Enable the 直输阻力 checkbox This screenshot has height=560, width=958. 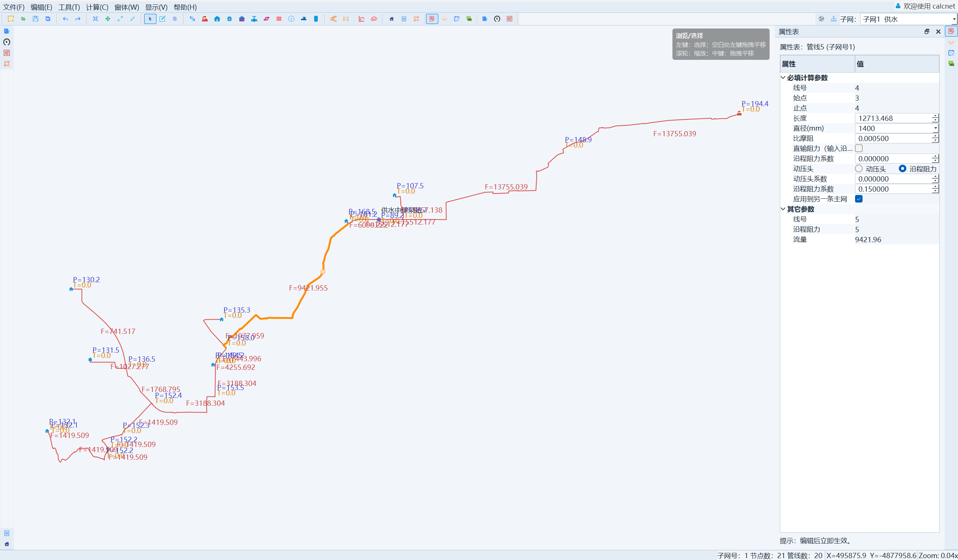tap(859, 148)
